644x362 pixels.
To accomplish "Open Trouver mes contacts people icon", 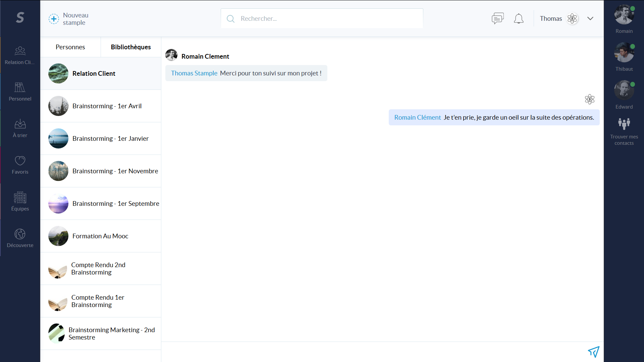I will pyautogui.click(x=624, y=124).
